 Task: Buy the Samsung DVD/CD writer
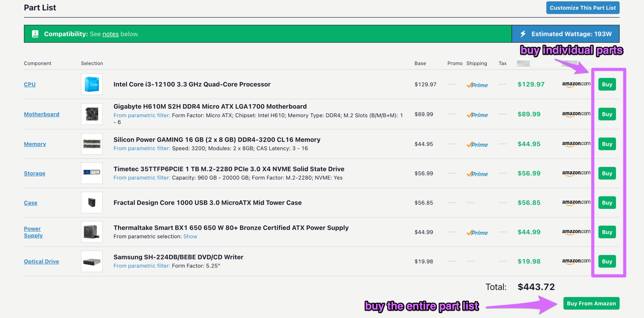[x=607, y=261]
